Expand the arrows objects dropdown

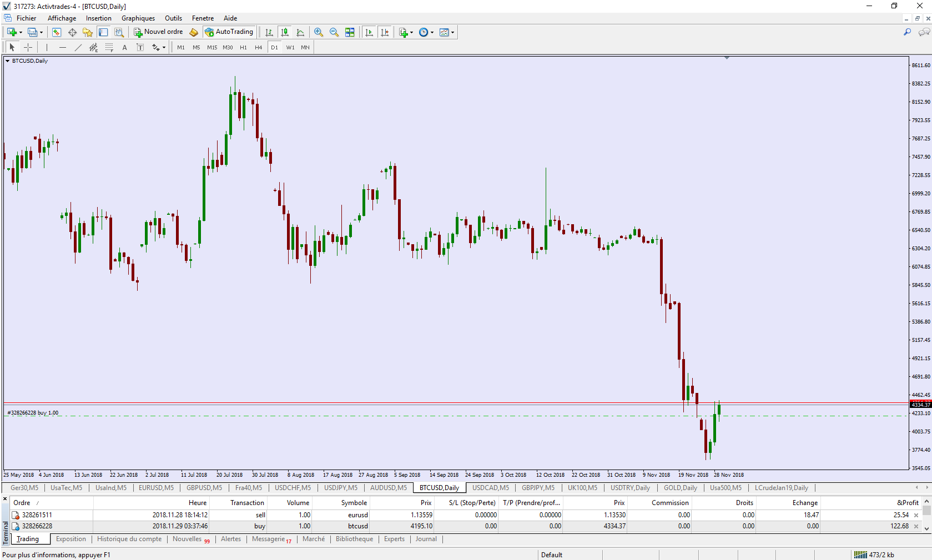pos(159,48)
